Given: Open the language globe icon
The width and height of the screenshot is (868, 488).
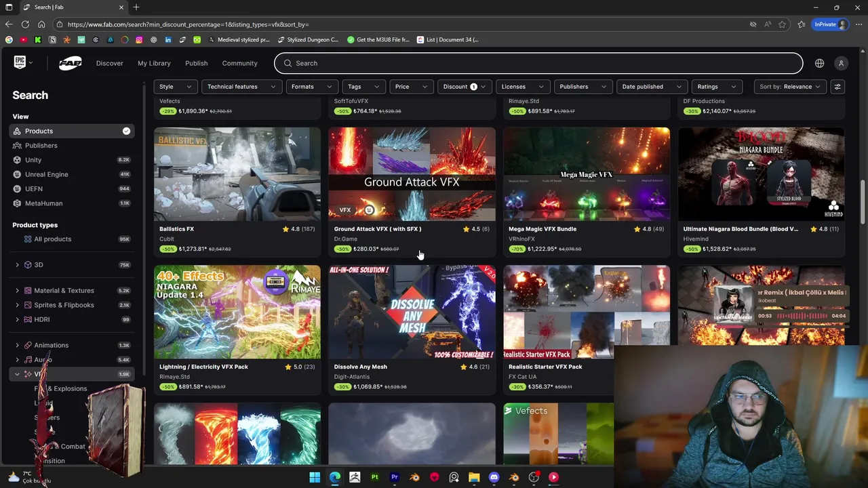Looking at the screenshot, I should click(x=819, y=63).
